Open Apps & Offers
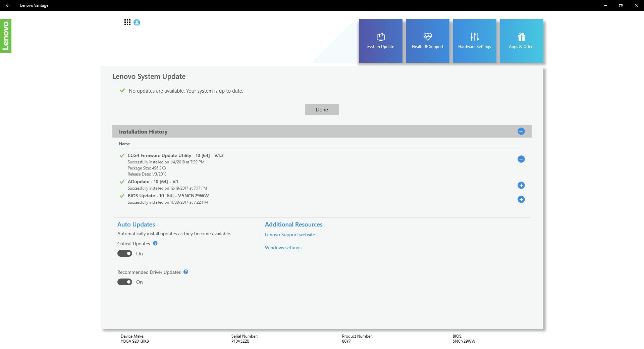644x349 pixels. [x=521, y=41]
